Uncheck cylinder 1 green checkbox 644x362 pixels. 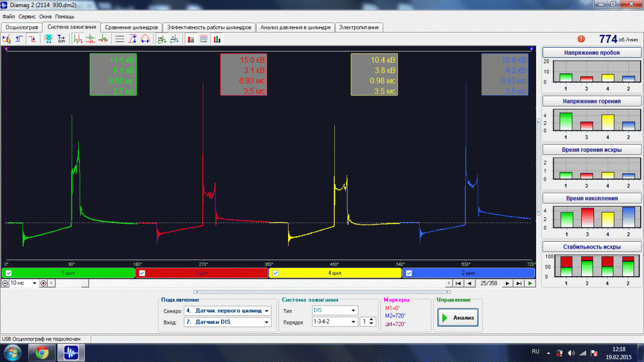[9, 273]
